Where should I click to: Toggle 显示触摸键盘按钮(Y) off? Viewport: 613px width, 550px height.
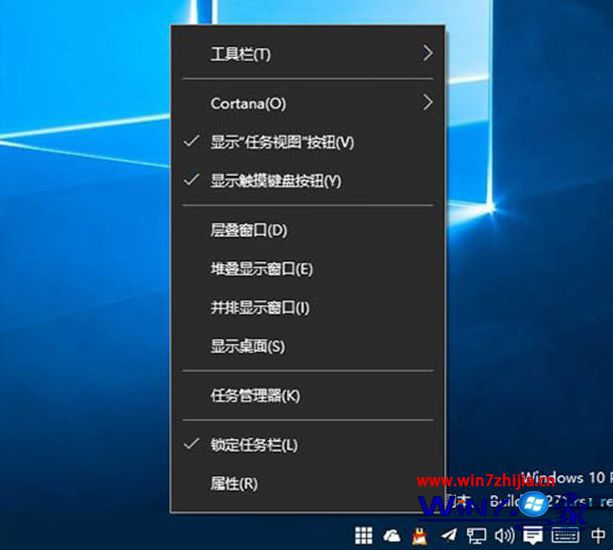[276, 181]
